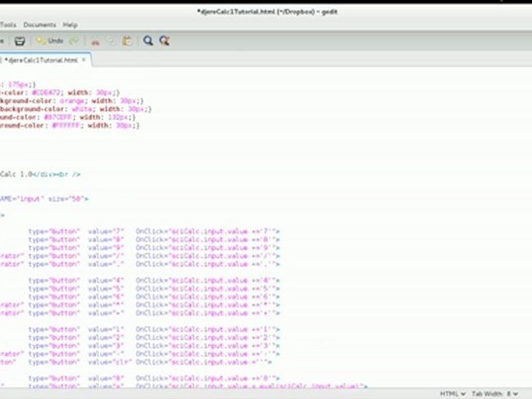This screenshot has height=399, width=532.
Task: Close the djereCalc1Tutorial.html tab
Action: pos(84,60)
